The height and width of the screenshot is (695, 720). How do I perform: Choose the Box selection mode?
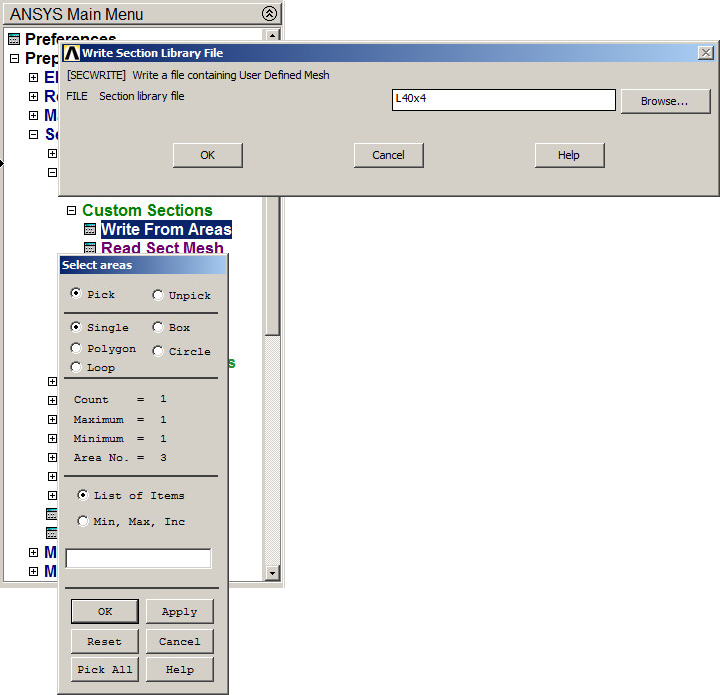click(x=158, y=327)
